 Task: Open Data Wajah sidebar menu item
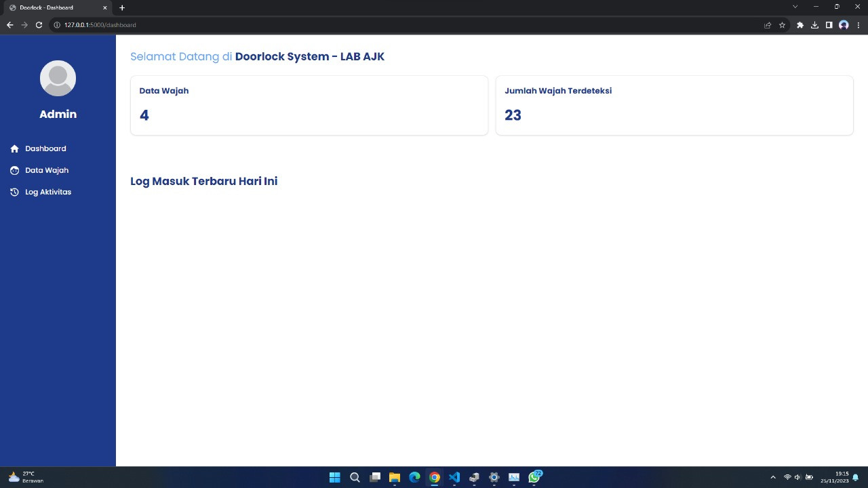[47, 170]
